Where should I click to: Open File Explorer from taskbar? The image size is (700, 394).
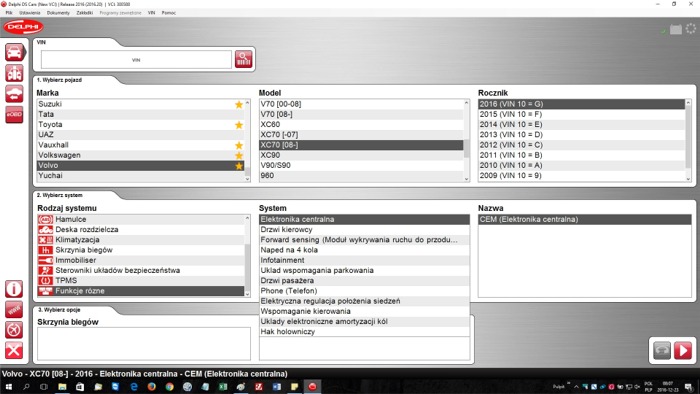point(62,387)
